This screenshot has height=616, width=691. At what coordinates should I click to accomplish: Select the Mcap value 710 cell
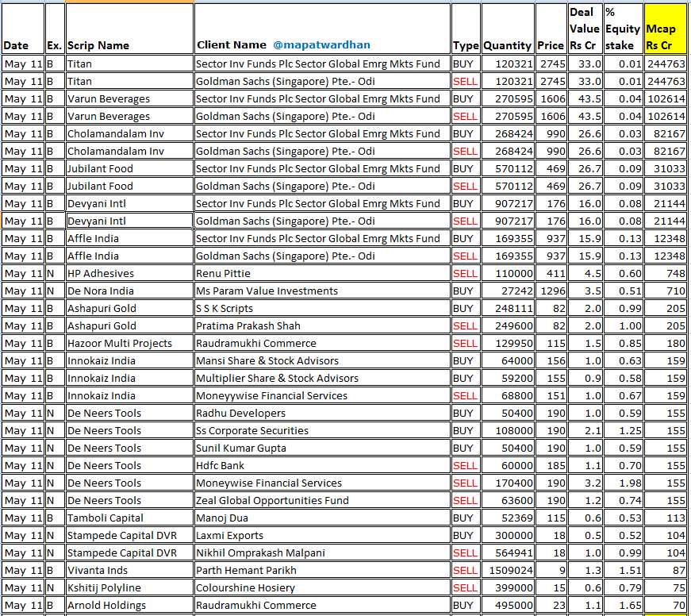tap(666, 291)
